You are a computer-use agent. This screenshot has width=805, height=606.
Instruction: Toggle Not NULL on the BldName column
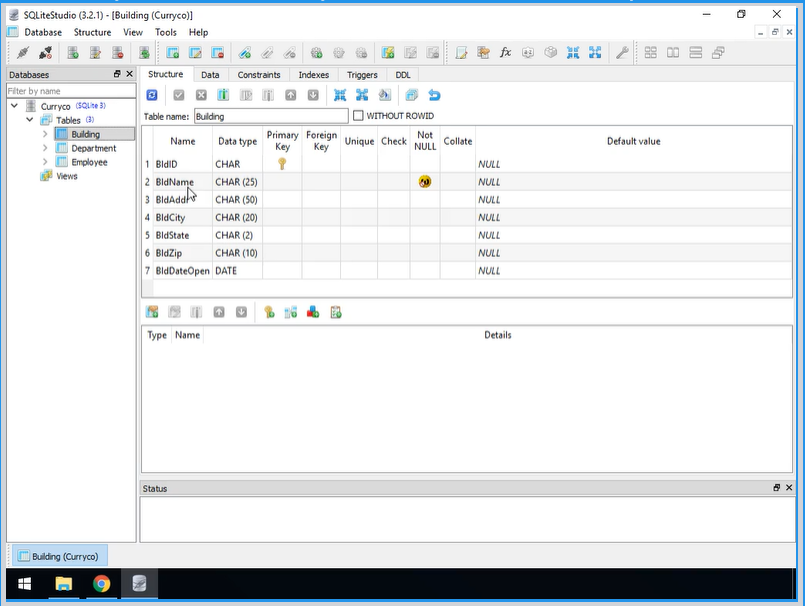[424, 181]
